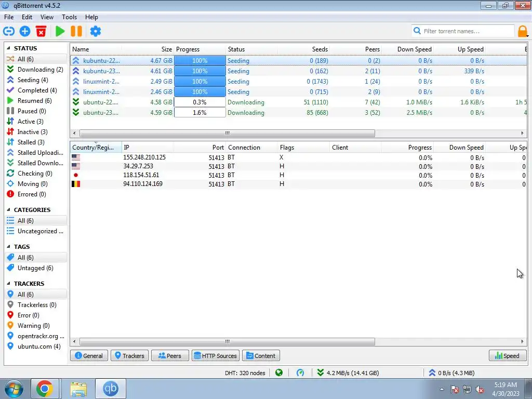Click the Add Torrent Link toolbar icon

pos(9,31)
